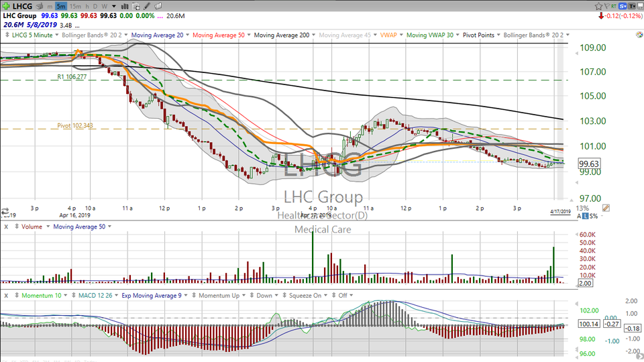Click the flag icon in header
Image resolution: width=644 pixels, height=362 pixels.
pyautogui.click(x=606, y=6)
